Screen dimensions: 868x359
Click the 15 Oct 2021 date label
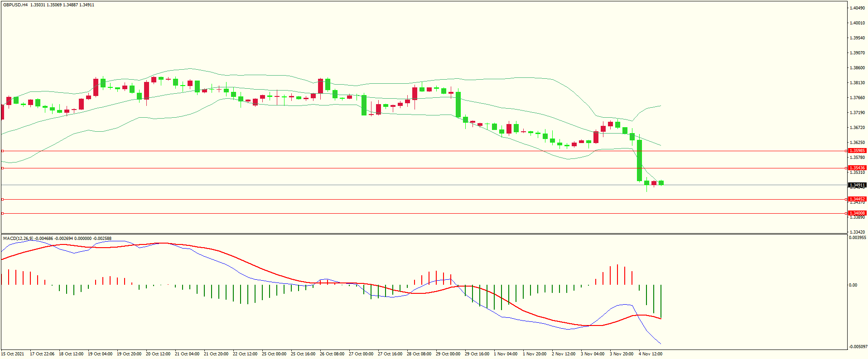13,354
